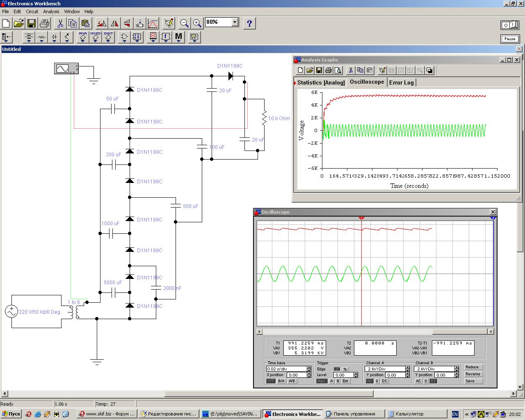Open the 80% zoom level dropdown
The image size is (525, 420).
[235, 22]
